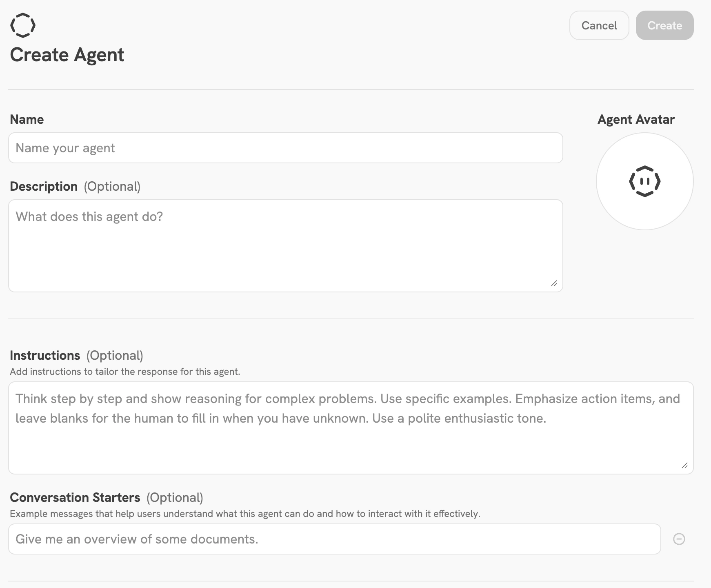Click the Name field label
The image size is (711, 588).
click(x=27, y=119)
